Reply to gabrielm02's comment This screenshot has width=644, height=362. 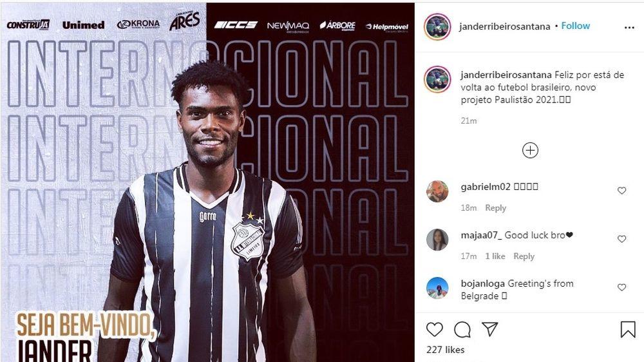[x=495, y=208]
